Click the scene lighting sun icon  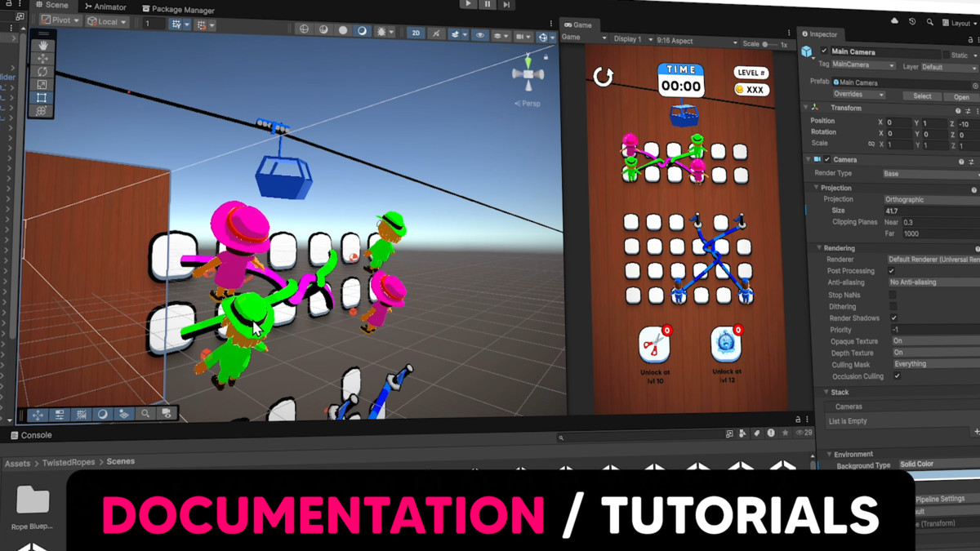[381, 32]
